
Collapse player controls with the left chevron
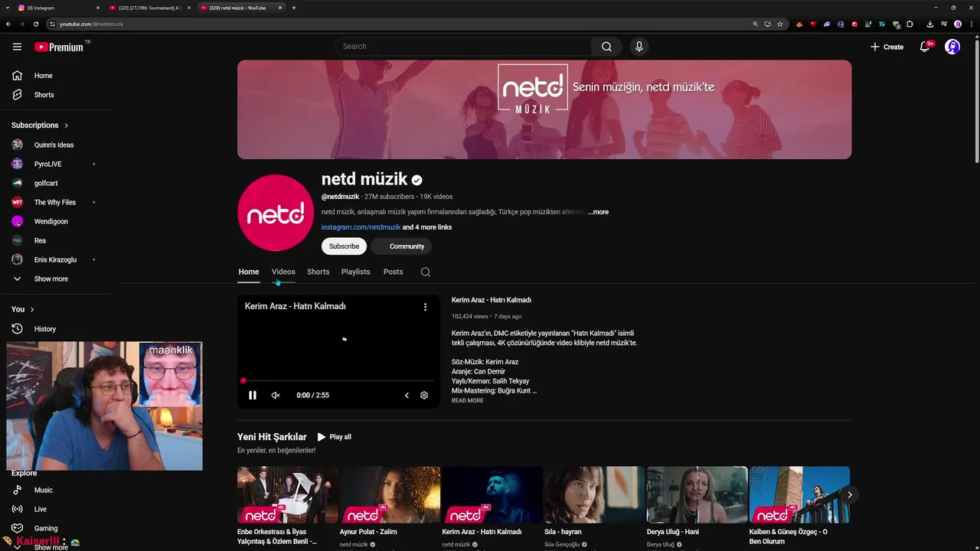(x=407, y=396)
